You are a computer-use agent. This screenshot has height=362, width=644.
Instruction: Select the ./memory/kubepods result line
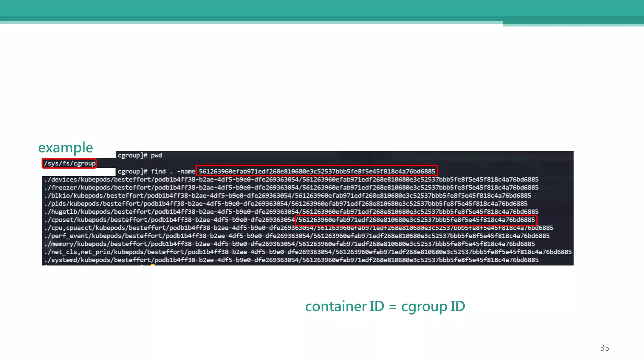point(290,244)
